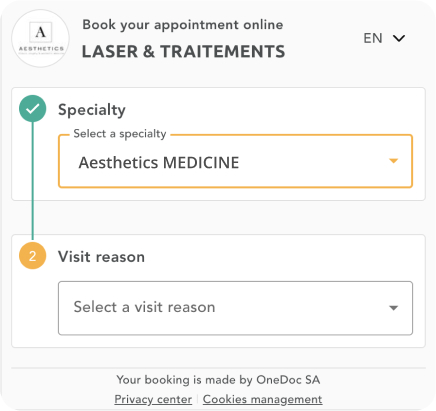Click the LASER & TRAITEMENTS title
This screenshot has height=411, width=436.
(x=183, y=52)
